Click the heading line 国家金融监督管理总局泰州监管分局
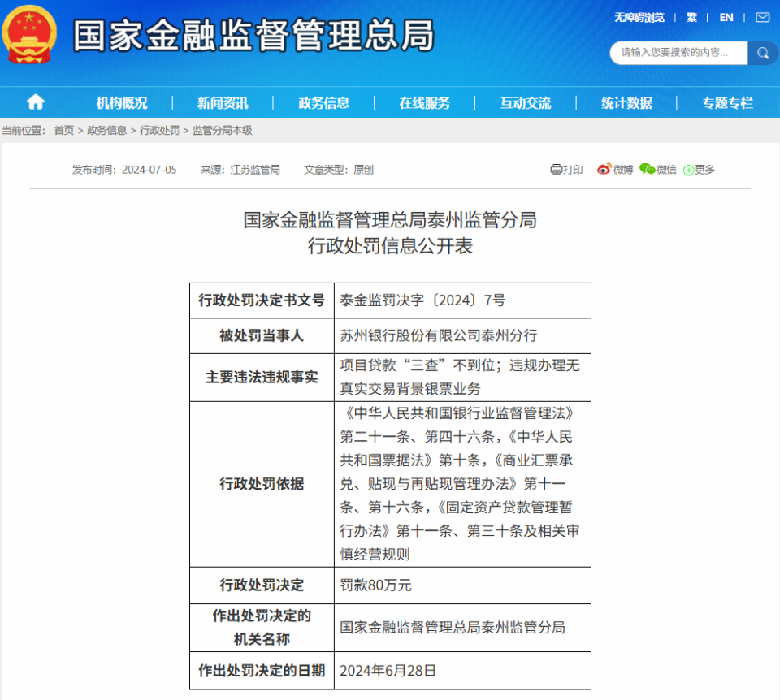Image resolution: width=780 pixels, height=700 pixels. [x=390, y=220]
